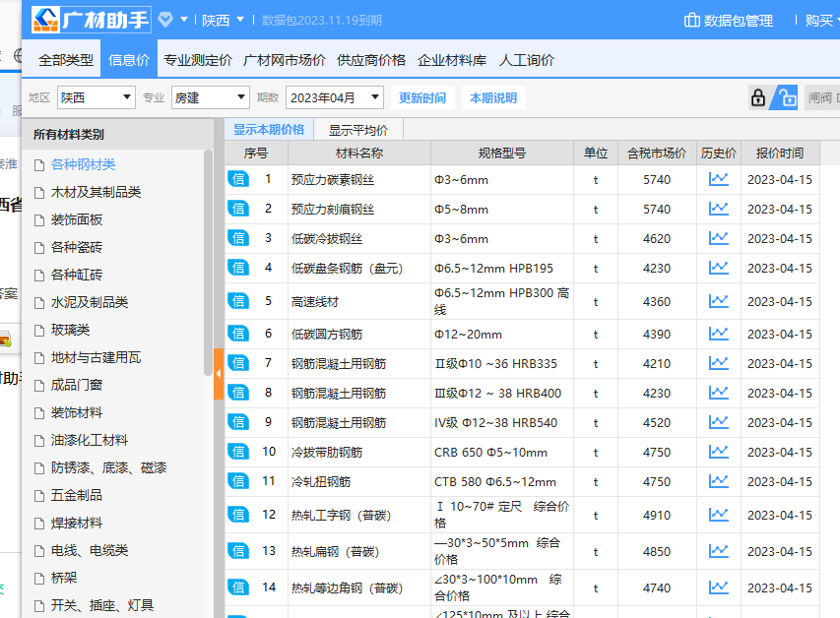The image size is (840, 618).
Task: Select 木材及其制品类 category
Action: pos(96,192)
